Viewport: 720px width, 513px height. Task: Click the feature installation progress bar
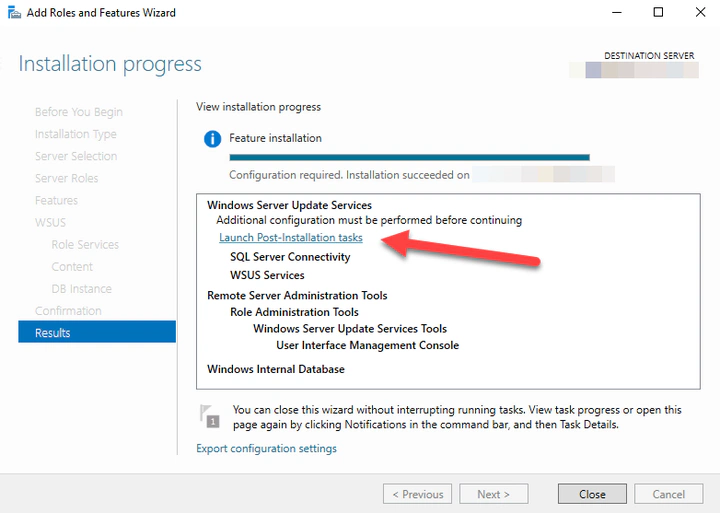(409, 158)
